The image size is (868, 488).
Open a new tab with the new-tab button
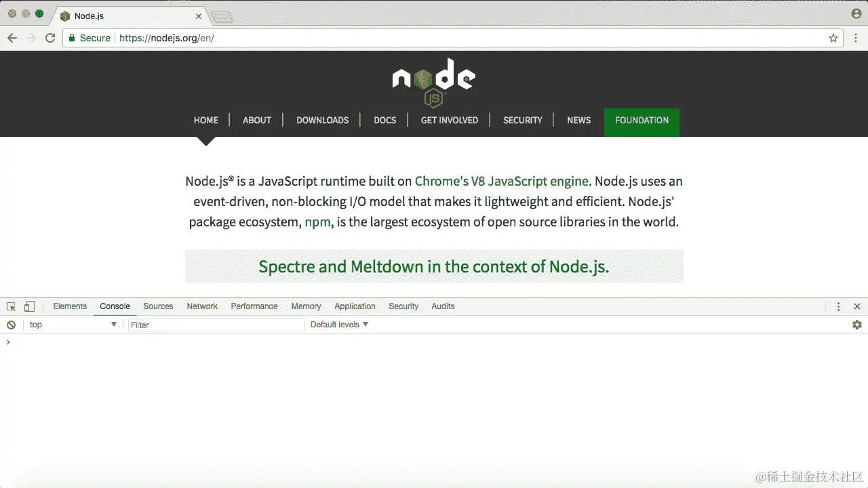222,16
